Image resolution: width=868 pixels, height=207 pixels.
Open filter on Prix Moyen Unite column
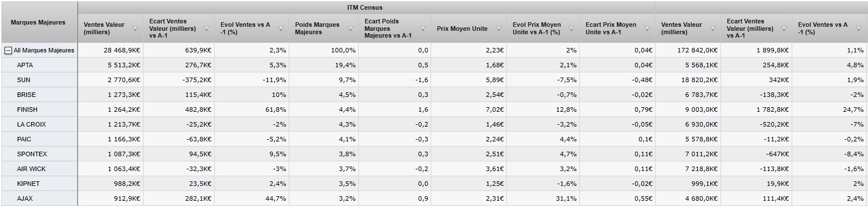click(499, 29)
